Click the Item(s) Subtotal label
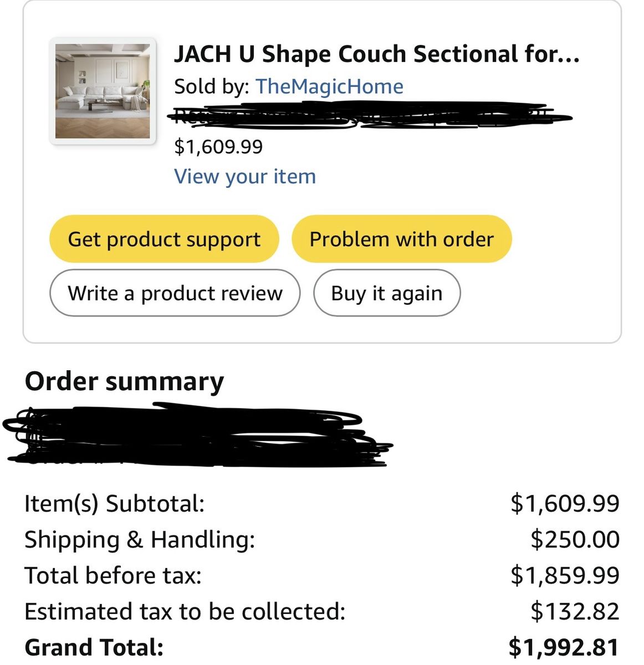The image size is (644, 665). tap(115, 503)
